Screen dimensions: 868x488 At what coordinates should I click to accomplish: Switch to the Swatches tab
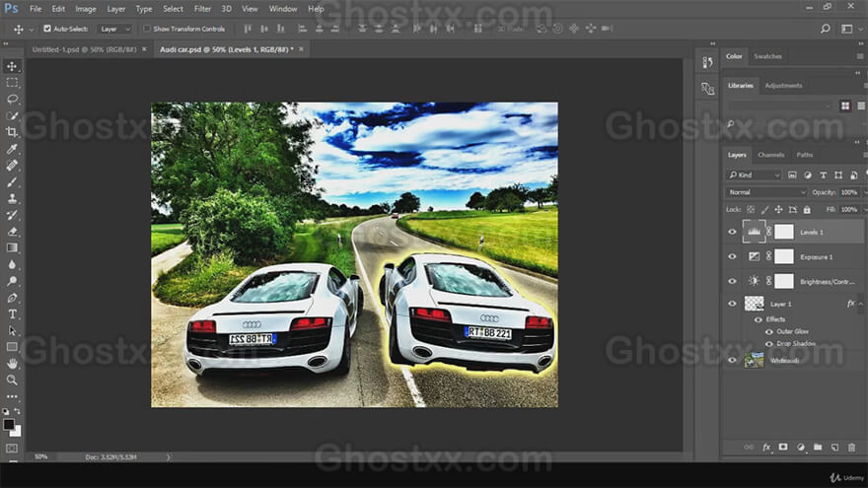click(x=767, y=56)
